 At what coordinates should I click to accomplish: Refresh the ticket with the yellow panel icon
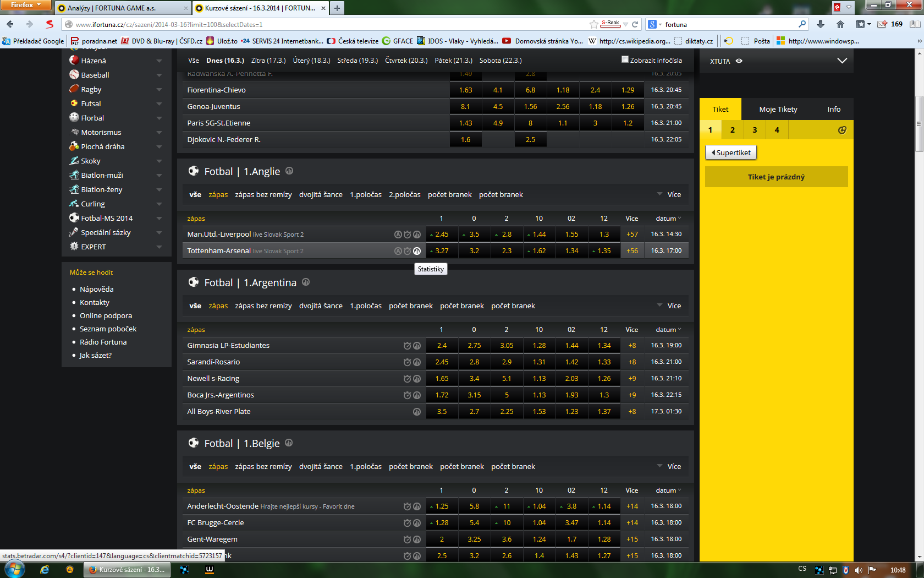pyautogui.click(x=842, y=130)
